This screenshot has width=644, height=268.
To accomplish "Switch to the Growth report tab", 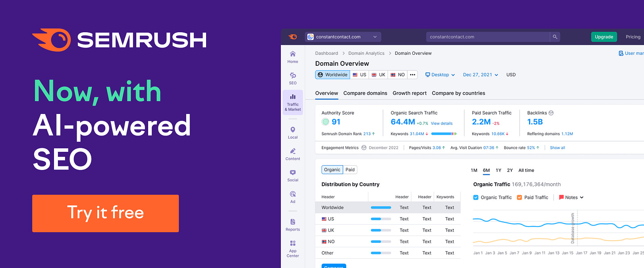I will click(x=410, y=93).
